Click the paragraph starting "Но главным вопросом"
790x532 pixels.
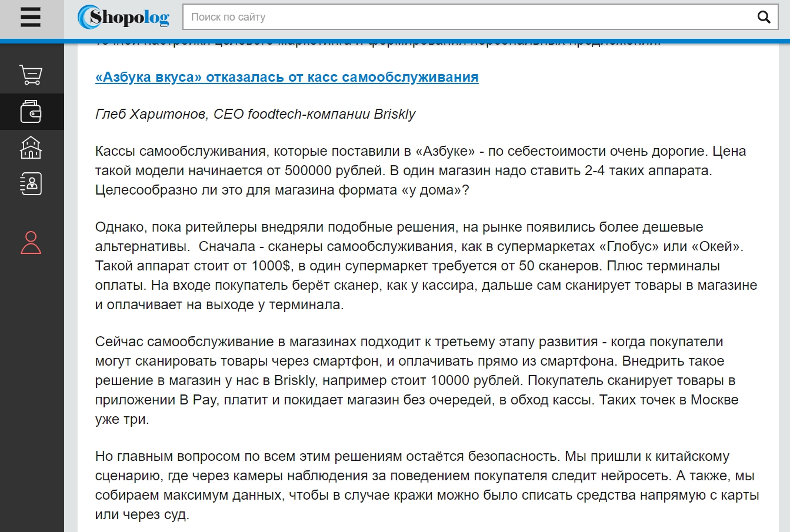(412, 485)
